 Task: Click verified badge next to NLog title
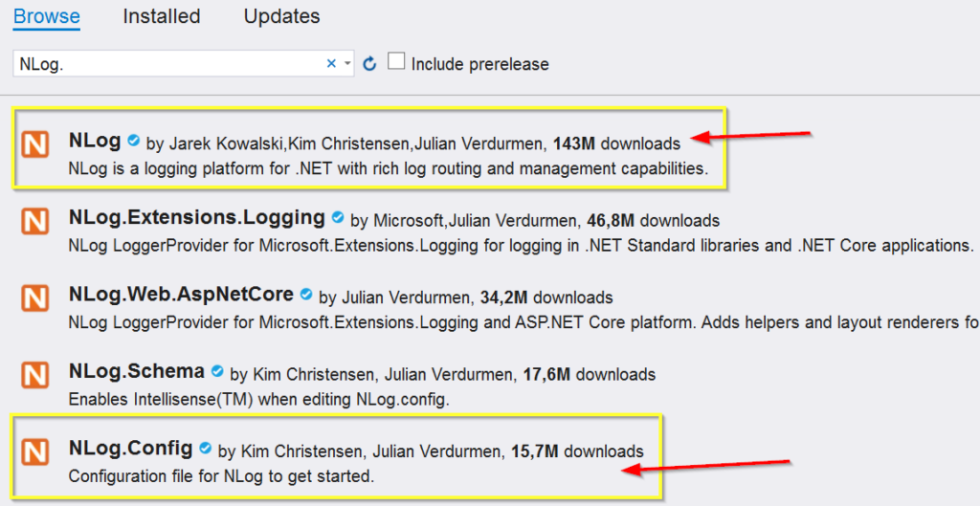133,142
